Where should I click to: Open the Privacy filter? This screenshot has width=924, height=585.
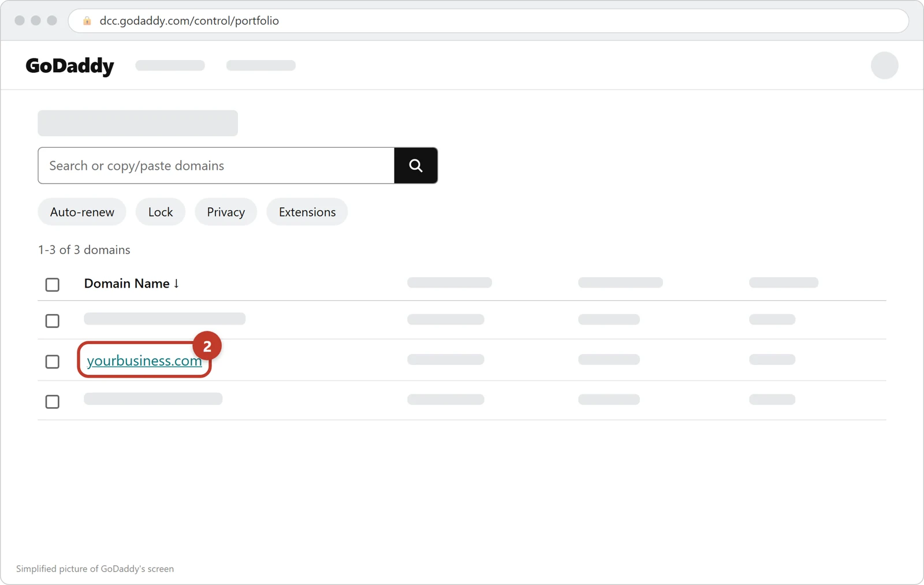pyautogui.click(x=226, y=212)
